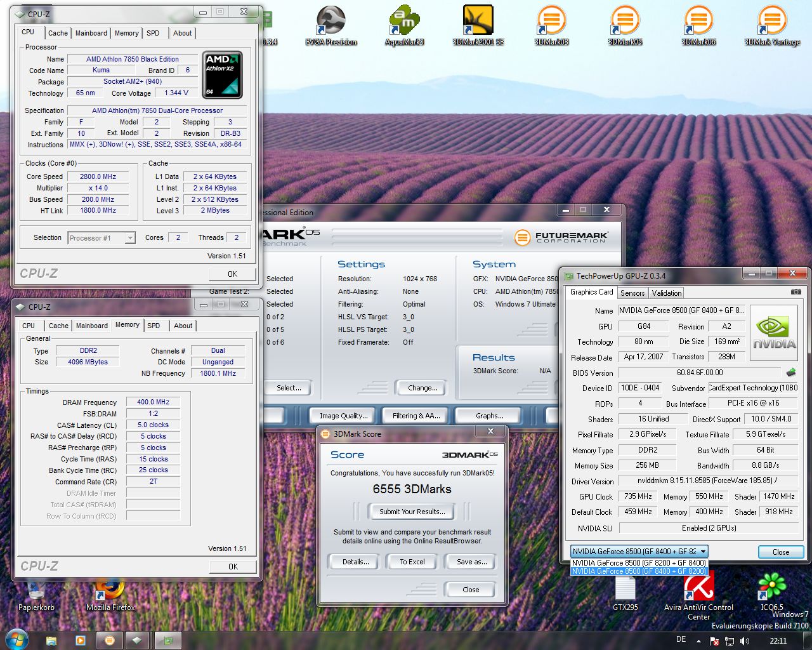Click the Change settings button in 3DMark05
812x650 pixels.
click(x=422, y=388)
